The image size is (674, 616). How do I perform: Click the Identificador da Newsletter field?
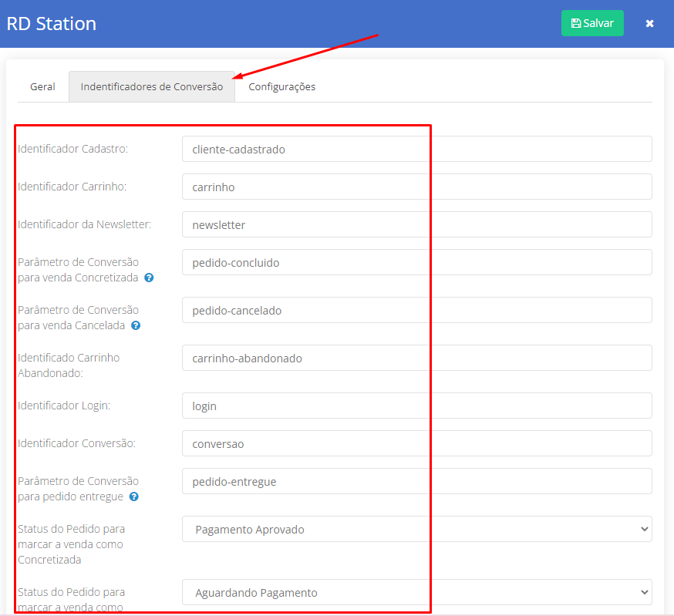pyautogui.click(x=417, y=225)
